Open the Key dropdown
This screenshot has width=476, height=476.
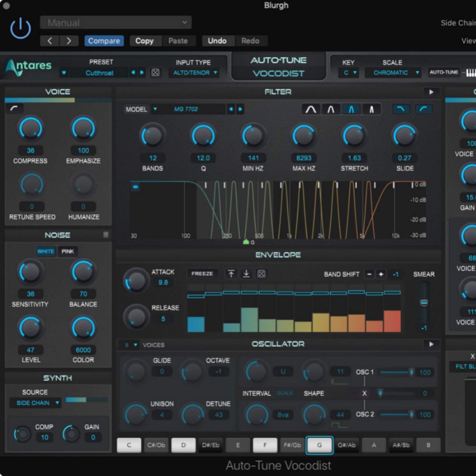coord(348,73)
